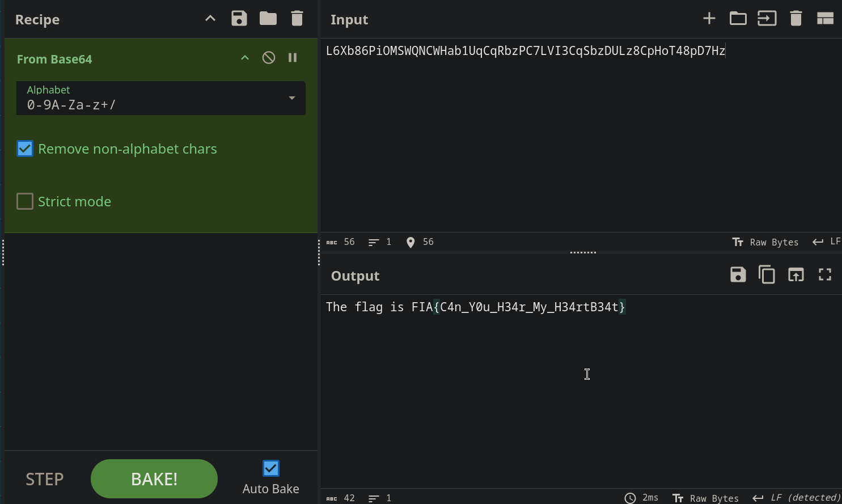This screenshot has height=504, width=842.
Task: Enable Strict mode checkbox
Action: [x=25, y=201]
